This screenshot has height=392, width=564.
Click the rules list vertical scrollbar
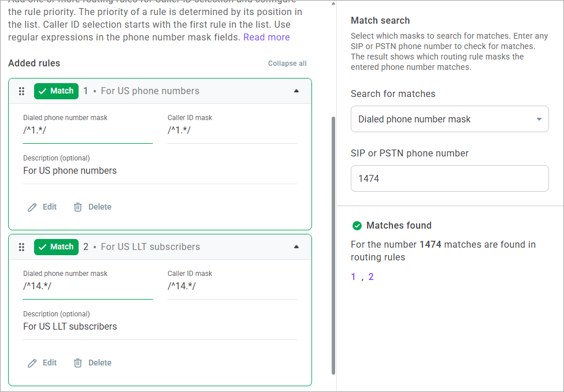(x=333, y=242)
